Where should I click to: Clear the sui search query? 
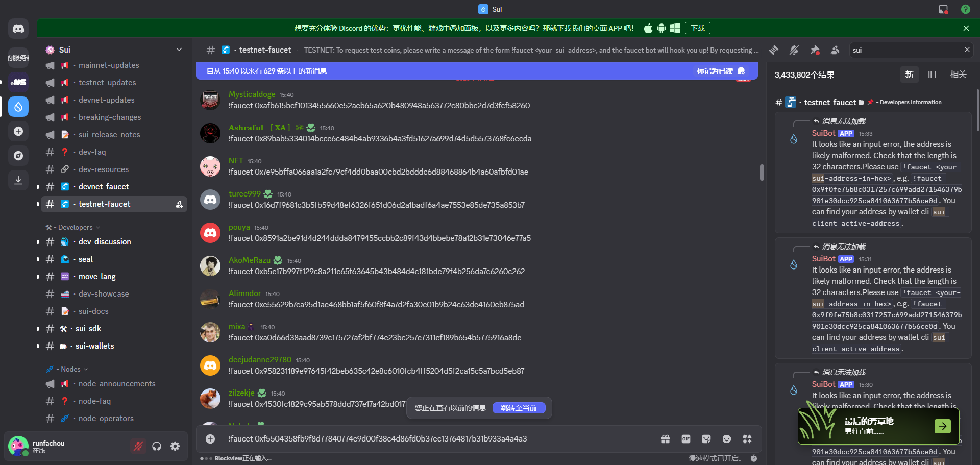tap(967, 50)
